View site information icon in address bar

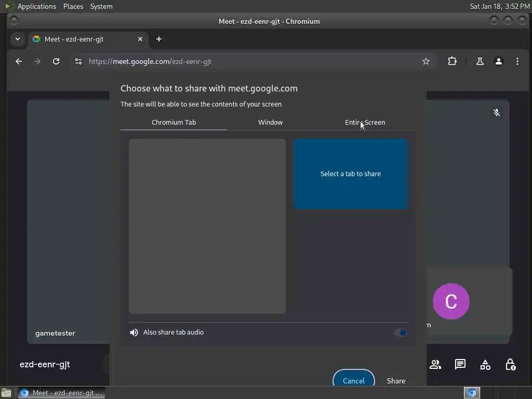[78, 61]
